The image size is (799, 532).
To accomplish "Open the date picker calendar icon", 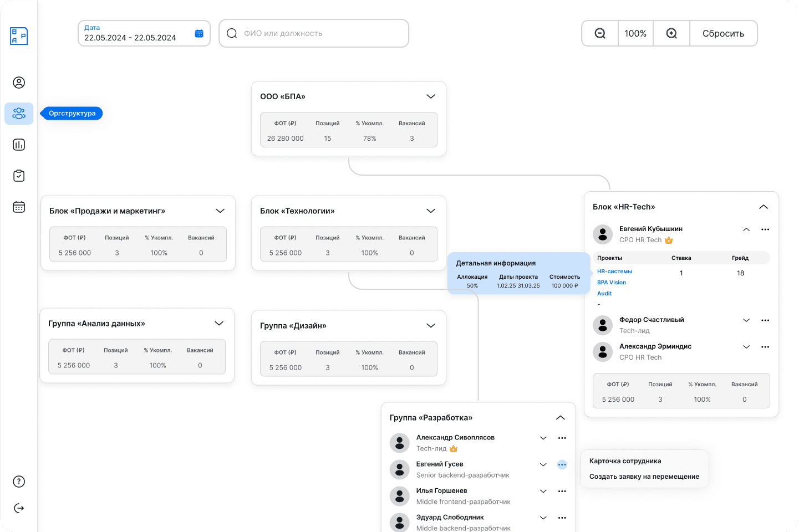I will (199, 33).
